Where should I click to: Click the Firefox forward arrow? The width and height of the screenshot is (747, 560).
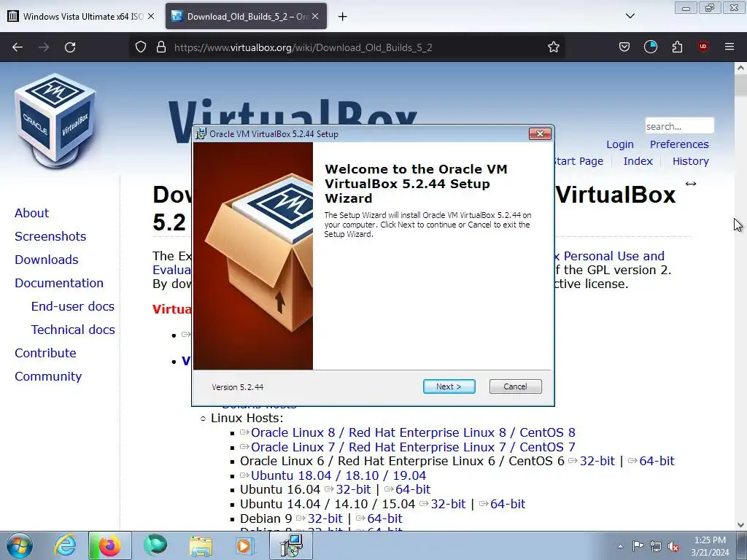pos(44,47)
